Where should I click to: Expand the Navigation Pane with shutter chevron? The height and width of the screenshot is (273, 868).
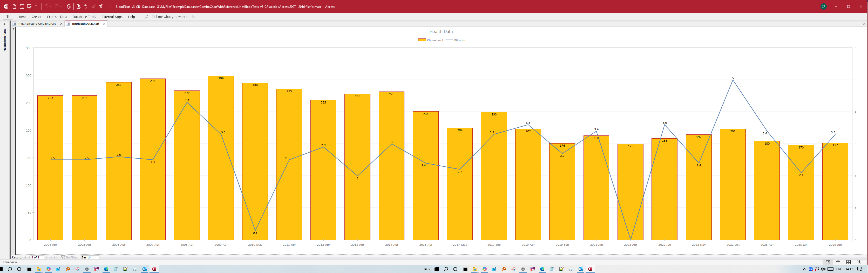4,24
